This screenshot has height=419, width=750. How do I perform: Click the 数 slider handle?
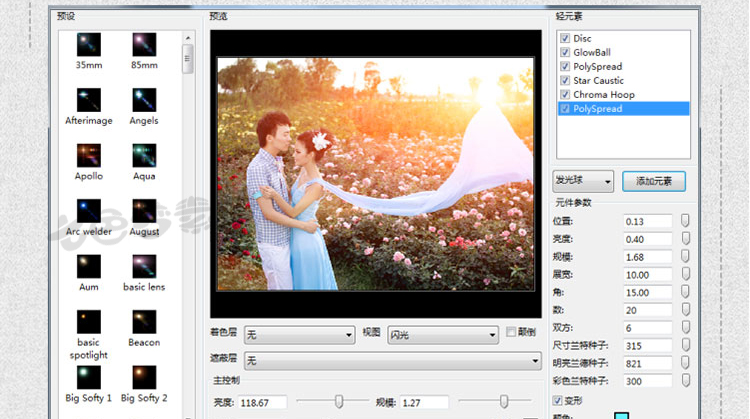(685, 309)
